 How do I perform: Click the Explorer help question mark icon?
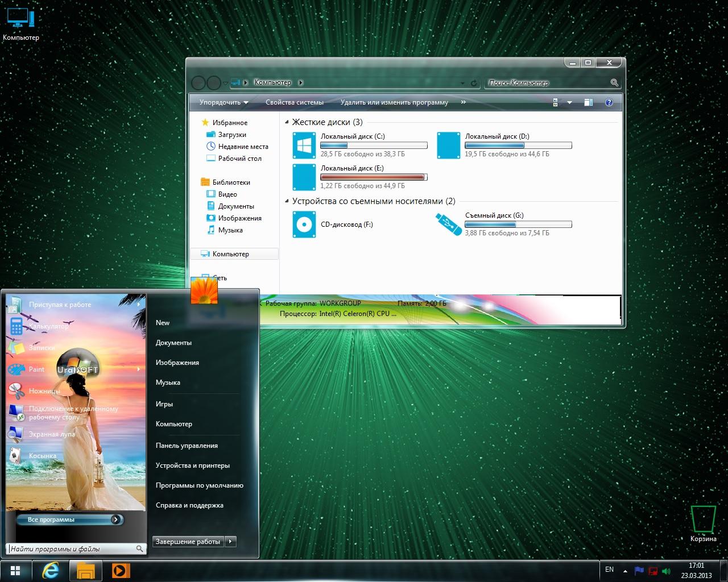609,103
